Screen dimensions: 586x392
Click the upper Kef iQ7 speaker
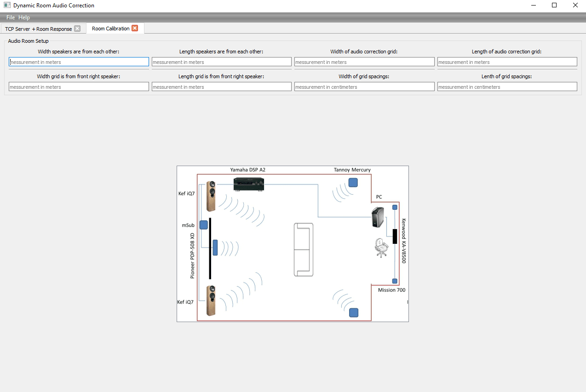pyautogui.click(x=211, y=196)
